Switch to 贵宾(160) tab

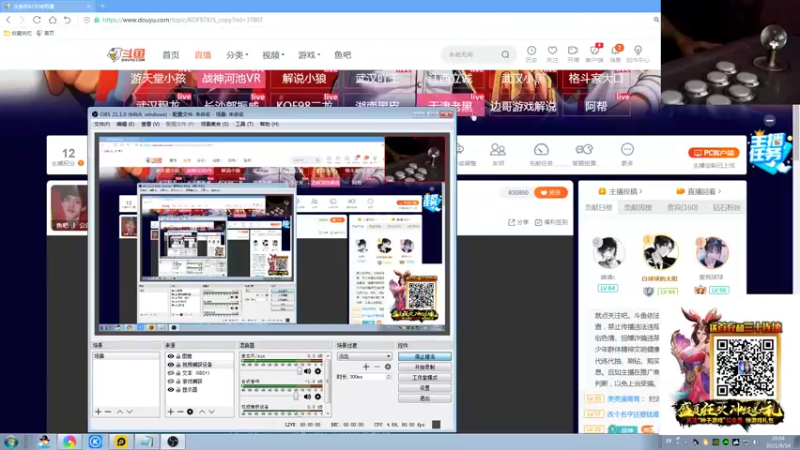[x=682, y=208]
